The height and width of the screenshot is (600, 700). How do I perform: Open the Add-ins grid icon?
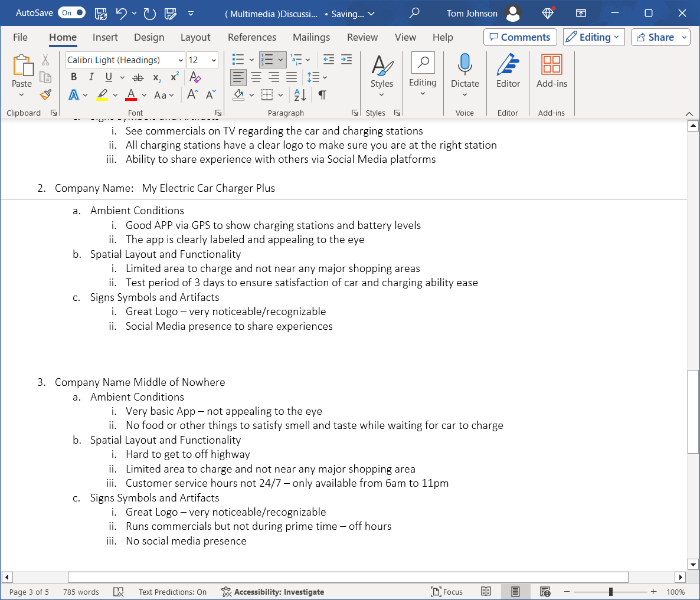(552, 64)
